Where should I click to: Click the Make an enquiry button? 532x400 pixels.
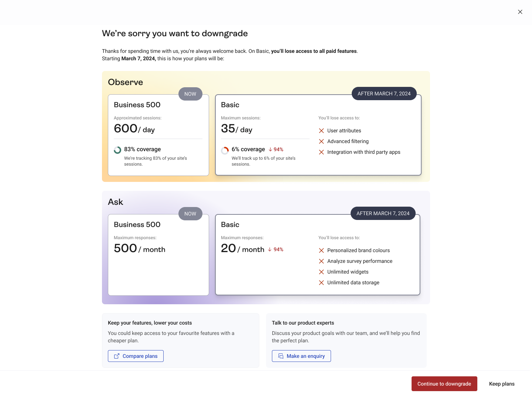(x=301, y=356)
